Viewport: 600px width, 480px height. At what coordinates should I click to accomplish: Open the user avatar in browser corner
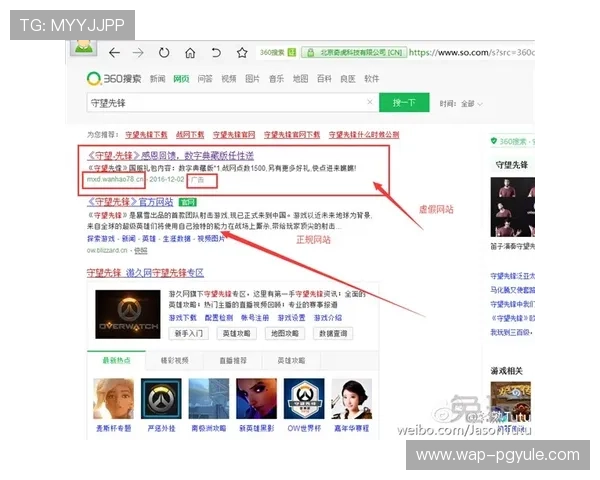[84, 47]
